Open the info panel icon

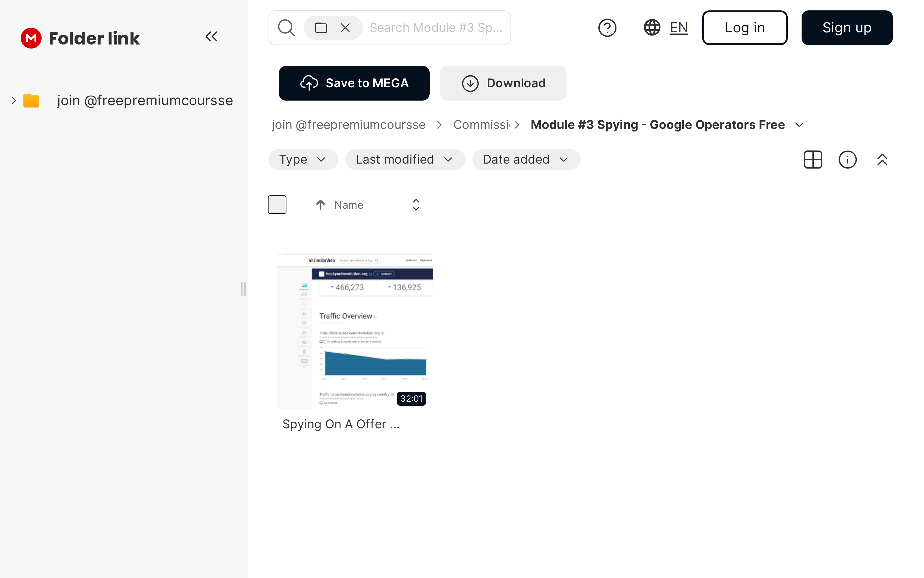point(848,160)
